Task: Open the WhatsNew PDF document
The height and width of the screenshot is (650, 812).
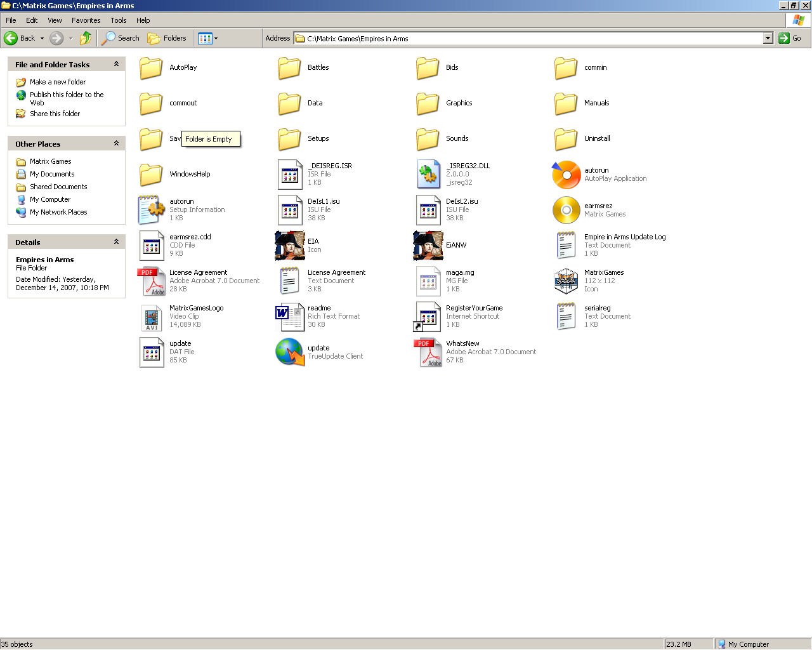Action: click(428, 352)
